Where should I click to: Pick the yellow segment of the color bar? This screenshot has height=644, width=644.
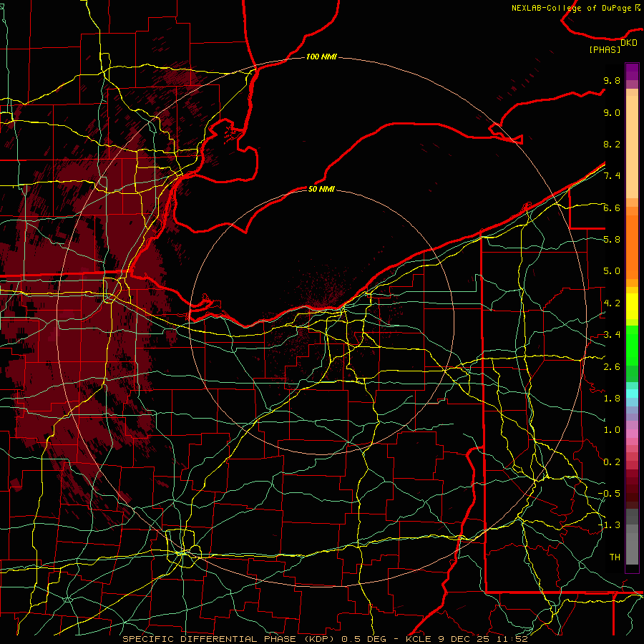tap(632, 306)
